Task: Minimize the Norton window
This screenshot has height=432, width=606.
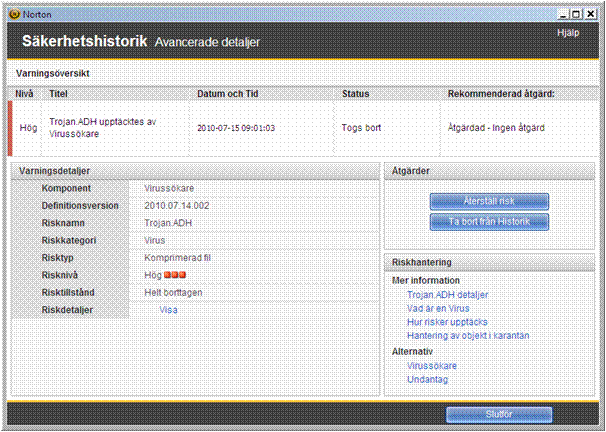Action: tap(563, 15)
